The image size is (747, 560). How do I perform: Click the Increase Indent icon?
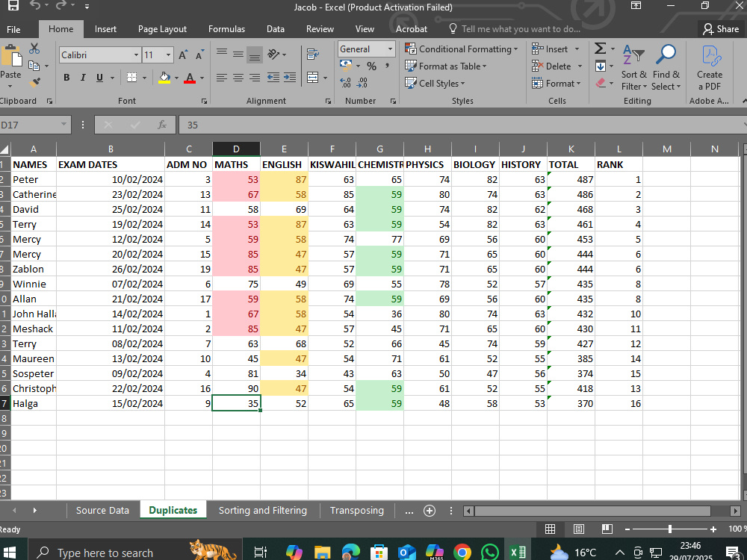point(290,78)
